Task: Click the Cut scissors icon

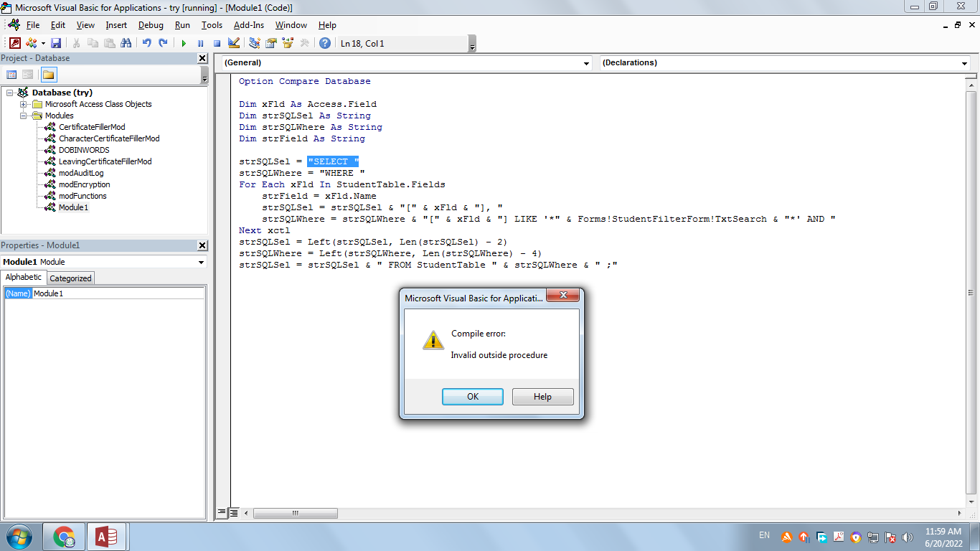Action: tap(76, 43)
